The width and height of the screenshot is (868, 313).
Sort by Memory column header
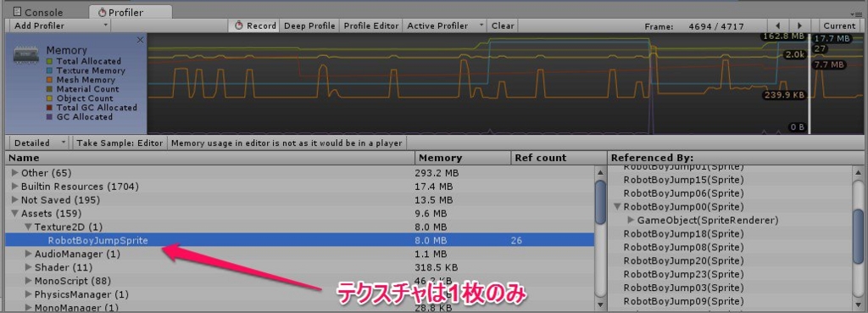tap(463, 158)
